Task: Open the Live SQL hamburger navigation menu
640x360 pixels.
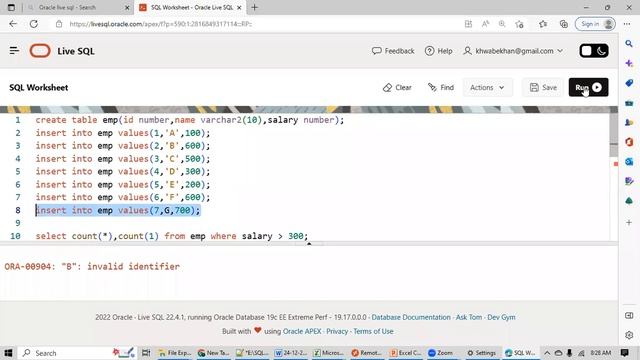Action: tap(14, 51)
